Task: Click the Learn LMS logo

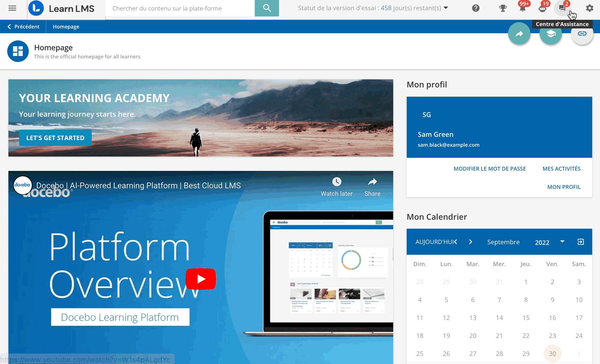Action: click(x=61, y=8)
